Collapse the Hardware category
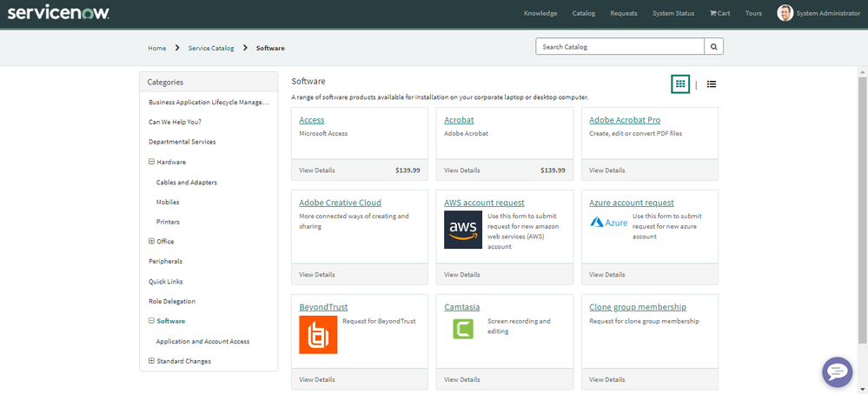Screen dimensions: 868x394 (151, 162)
